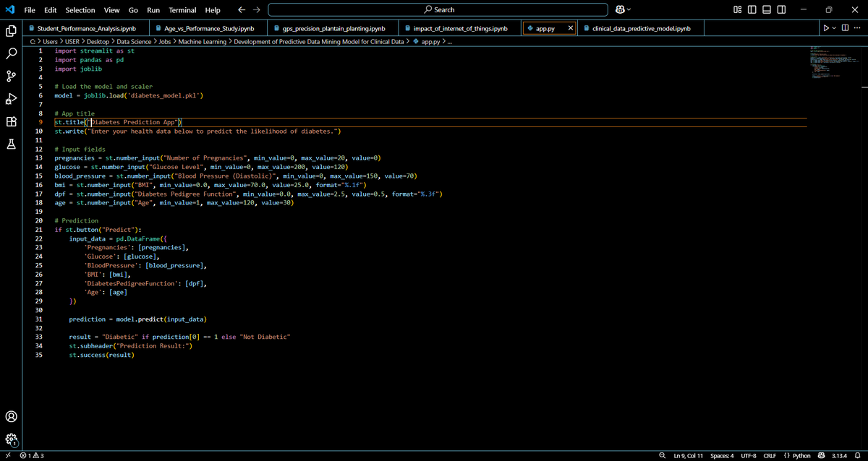Open the Data Science breadcrumb folder
Viewport: 868px width, 461px height.
[x=135, y=42]
